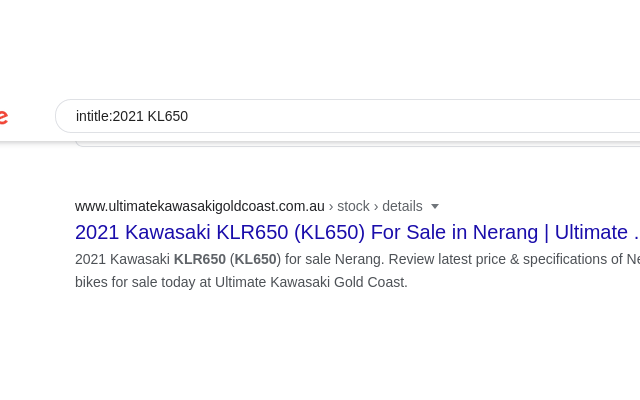Click Ultimate at the title's end

[x=591, y=232]
